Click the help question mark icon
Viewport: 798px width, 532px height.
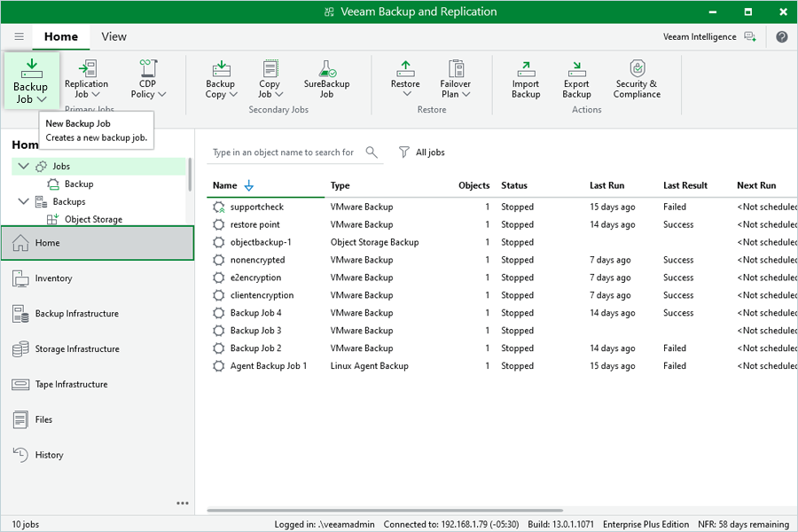pyautogui.click(x=781, y=37)
